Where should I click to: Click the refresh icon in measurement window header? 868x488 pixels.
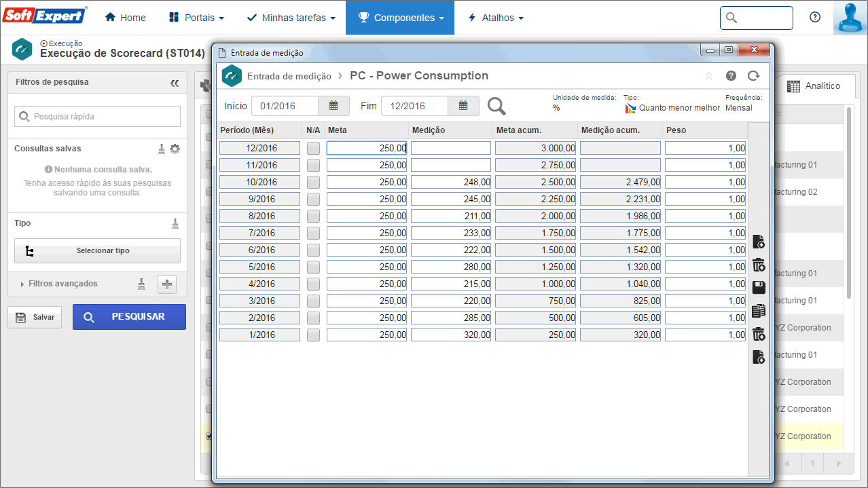tap(753, 76)
